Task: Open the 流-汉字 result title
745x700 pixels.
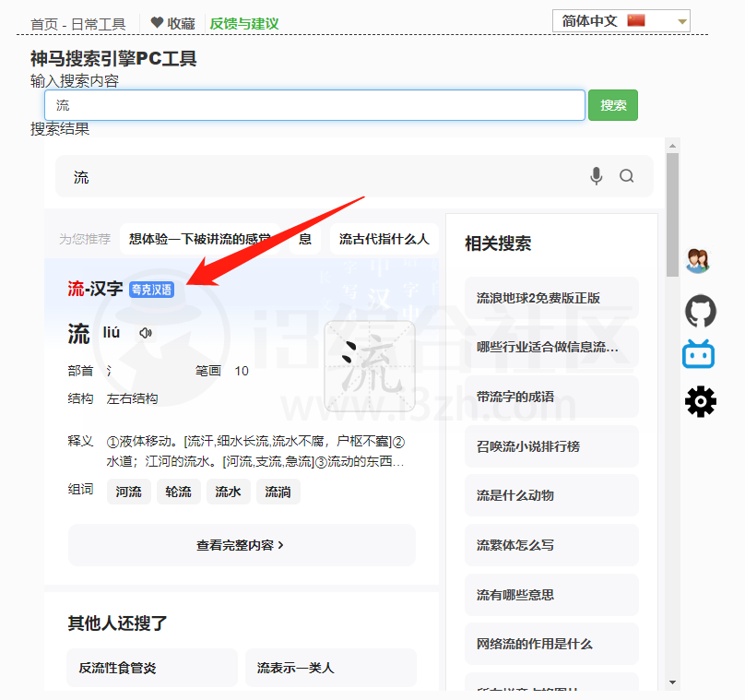Action: pos(95,289)
